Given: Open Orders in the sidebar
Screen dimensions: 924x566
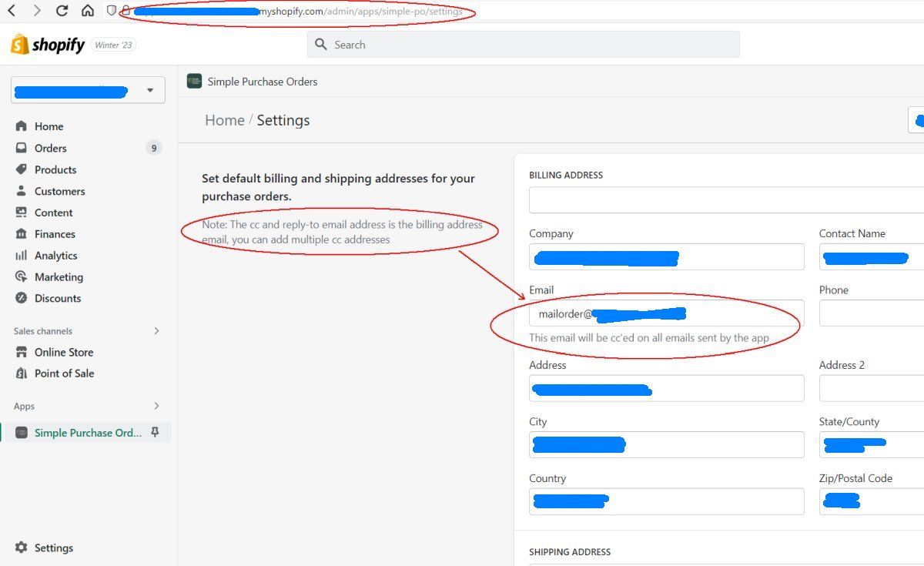Looking at the screenshot, I should pyautogui.click(x=51, y=148).
